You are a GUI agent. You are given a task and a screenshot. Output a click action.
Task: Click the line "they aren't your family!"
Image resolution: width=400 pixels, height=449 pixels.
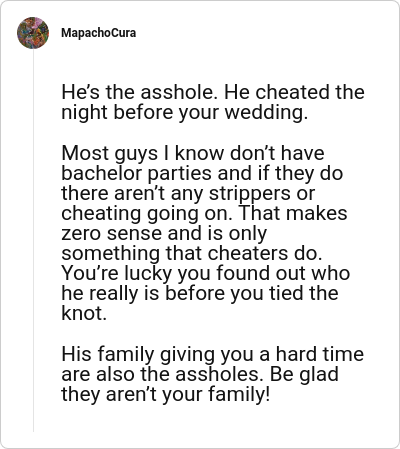(x=165, y=394)
